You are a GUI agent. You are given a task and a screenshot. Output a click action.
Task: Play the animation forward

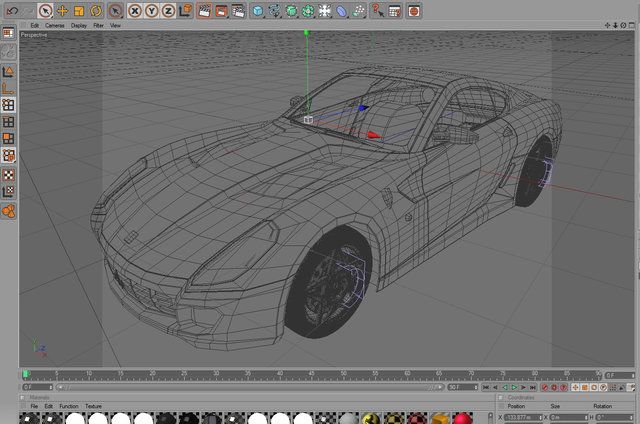pos(514,387)
